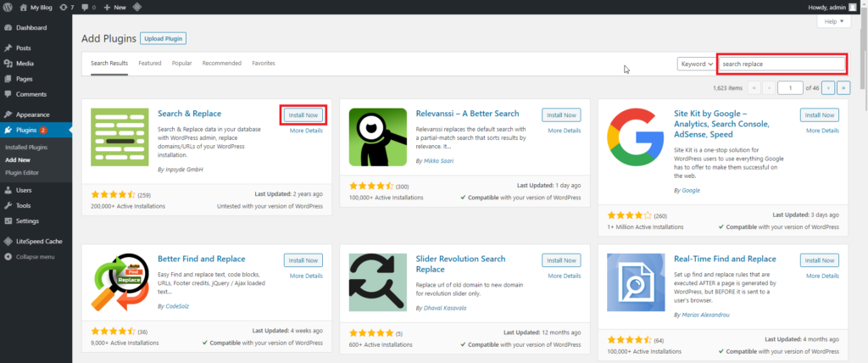Switch to the Featured tab
Viewport: 868px width, 363px height.
click(x=150, y=63)
